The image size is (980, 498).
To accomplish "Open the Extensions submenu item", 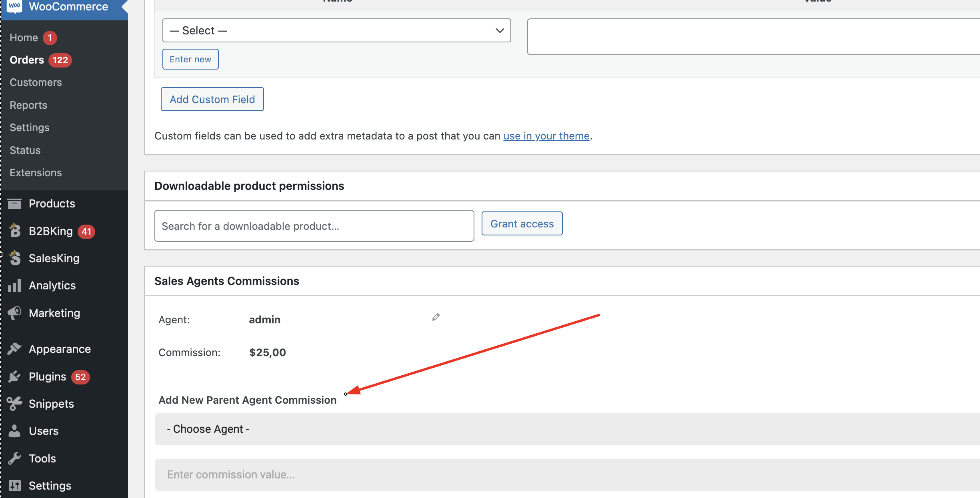I will pos(36,173).
